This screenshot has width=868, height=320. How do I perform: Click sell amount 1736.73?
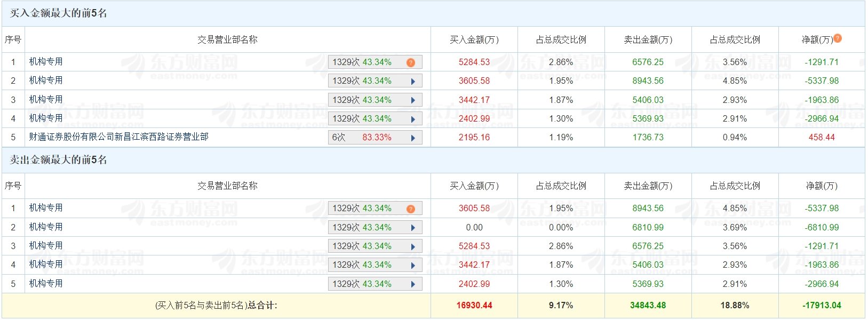pos(648,138)
